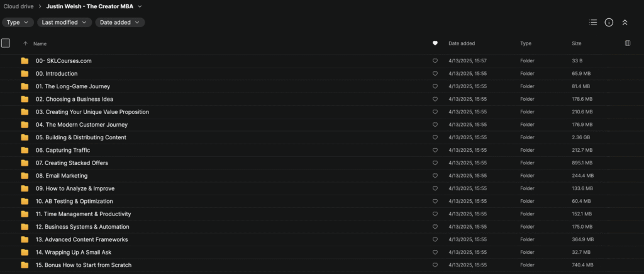
Task: Sort by the Size column header
Action: (x=576, y=43)
